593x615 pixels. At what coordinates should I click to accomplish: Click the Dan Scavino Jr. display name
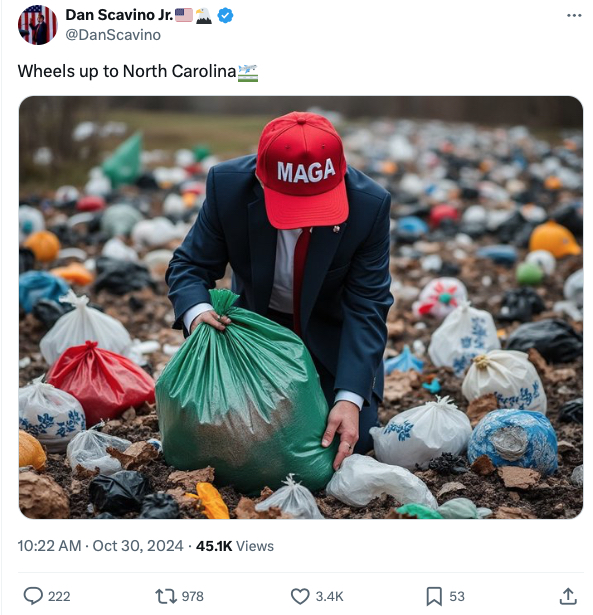(119, 15)
